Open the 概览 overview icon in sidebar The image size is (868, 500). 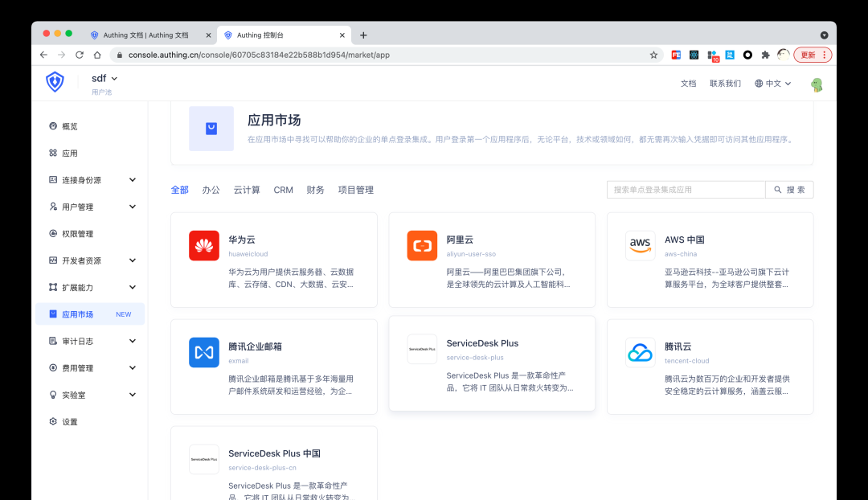click(53, 125)
